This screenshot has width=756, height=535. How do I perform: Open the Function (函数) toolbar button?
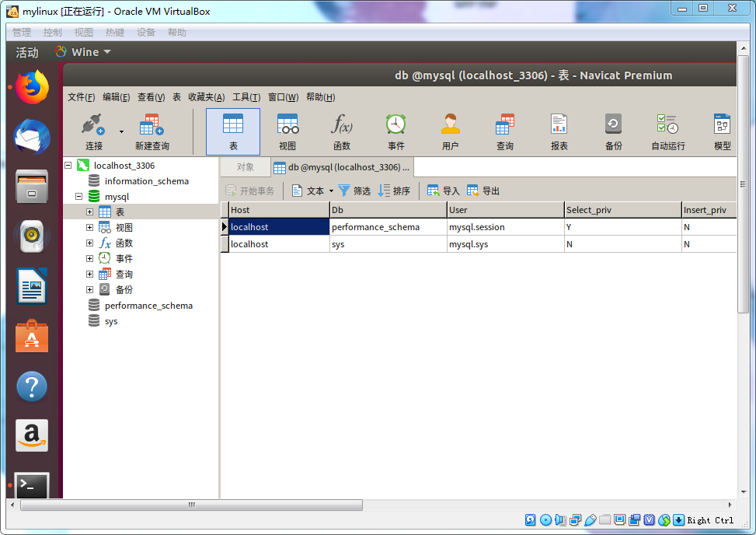(341, 131)
